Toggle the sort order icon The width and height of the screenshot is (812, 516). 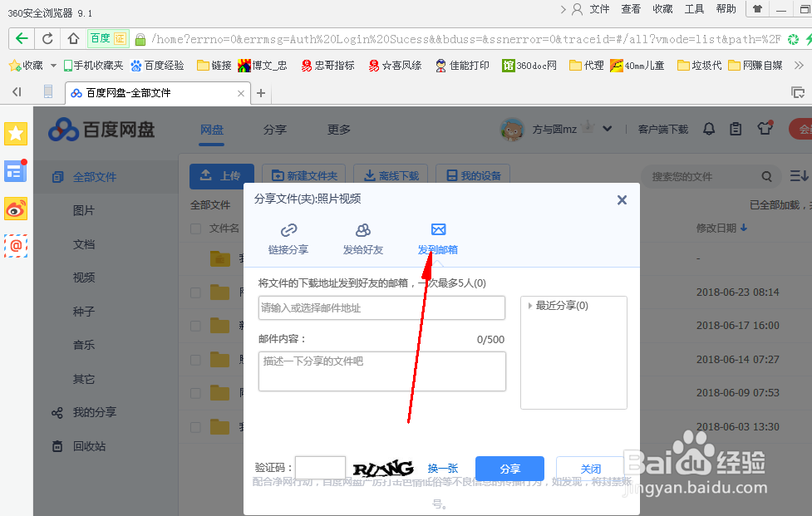click(x=799, y=176)
